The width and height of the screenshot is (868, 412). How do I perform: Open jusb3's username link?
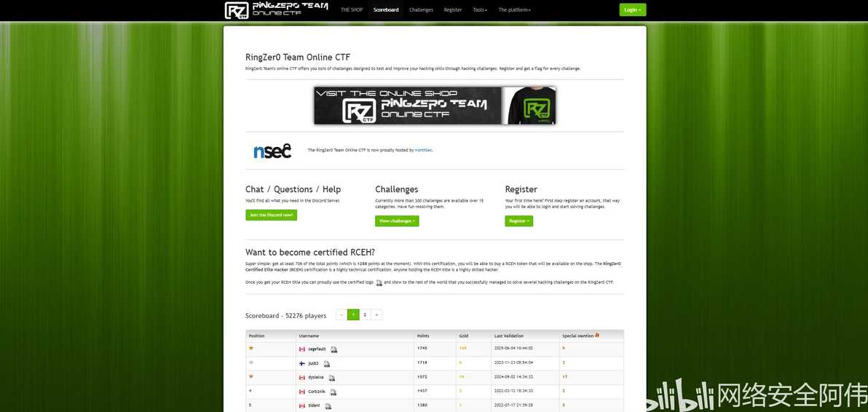313,363
